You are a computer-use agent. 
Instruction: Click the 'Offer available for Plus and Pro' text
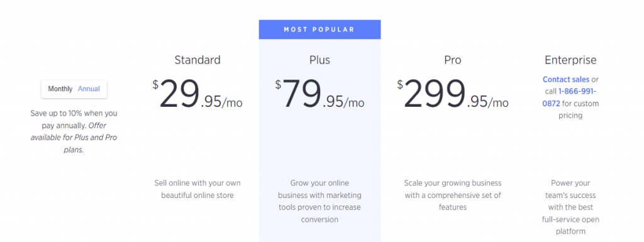click(74, 138)
